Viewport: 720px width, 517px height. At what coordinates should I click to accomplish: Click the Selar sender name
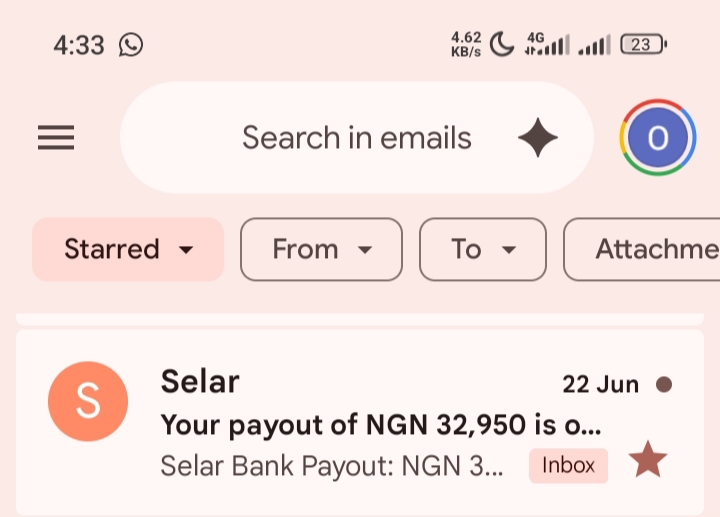(200, 382)
